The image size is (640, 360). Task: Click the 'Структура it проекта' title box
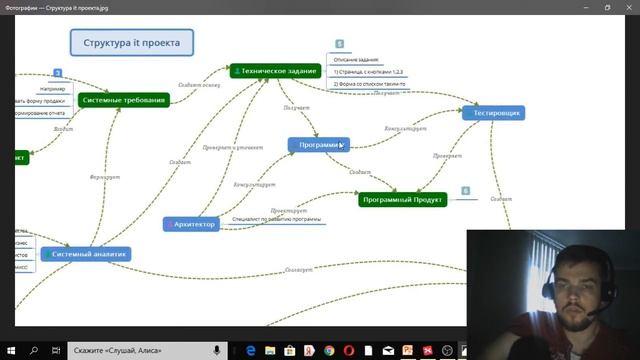[132, 42]
